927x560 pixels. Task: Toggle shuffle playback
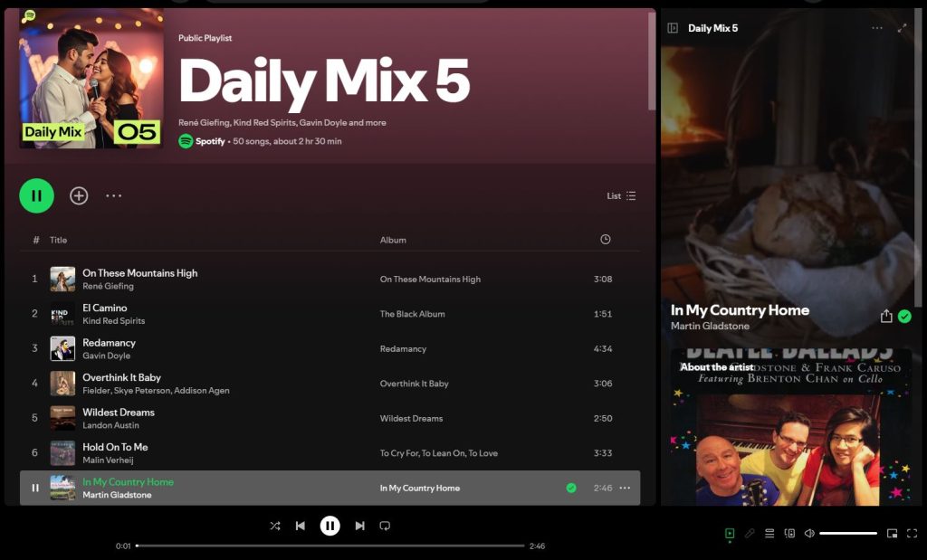(x=275, y=526)
